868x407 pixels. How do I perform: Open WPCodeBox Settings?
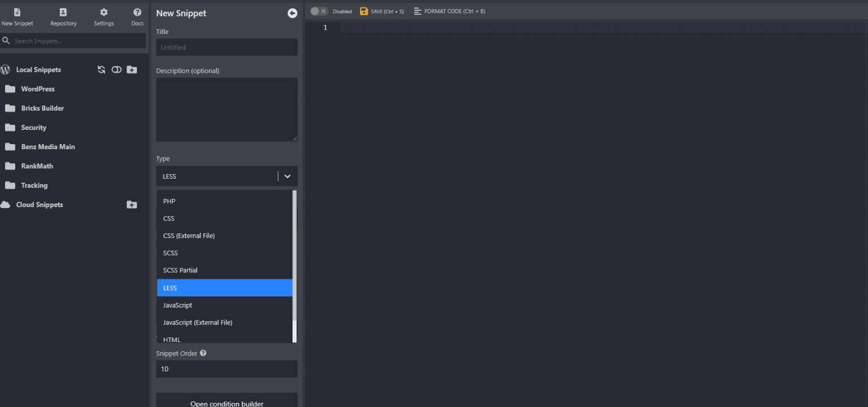point(103,12)
